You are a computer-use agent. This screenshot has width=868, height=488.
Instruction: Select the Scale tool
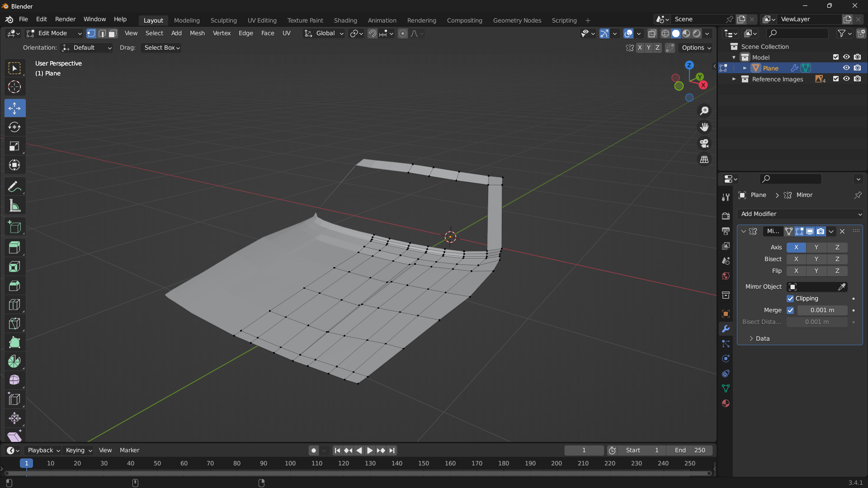pos(14,146)
